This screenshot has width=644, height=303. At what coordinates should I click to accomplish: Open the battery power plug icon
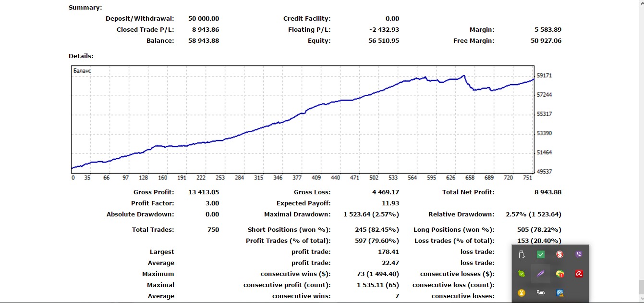click(541, 292)
